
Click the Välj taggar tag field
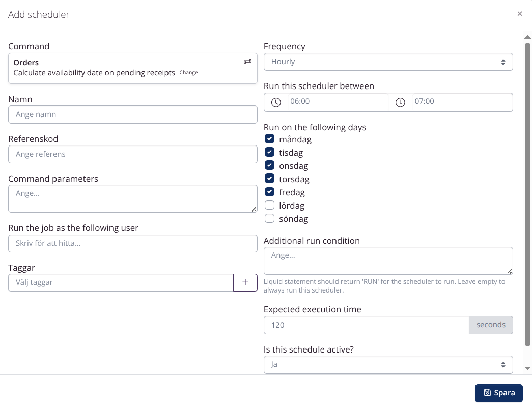tap(121, 282)
